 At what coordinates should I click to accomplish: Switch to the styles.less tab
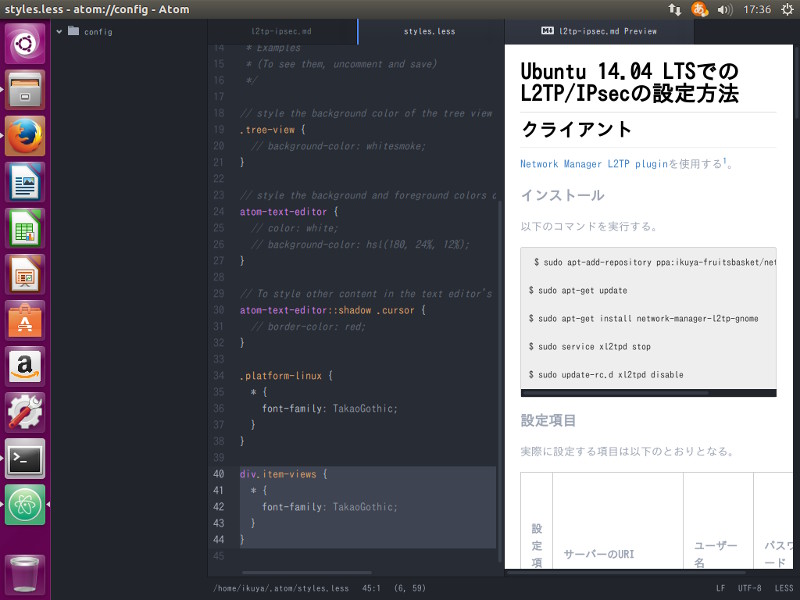430,31
